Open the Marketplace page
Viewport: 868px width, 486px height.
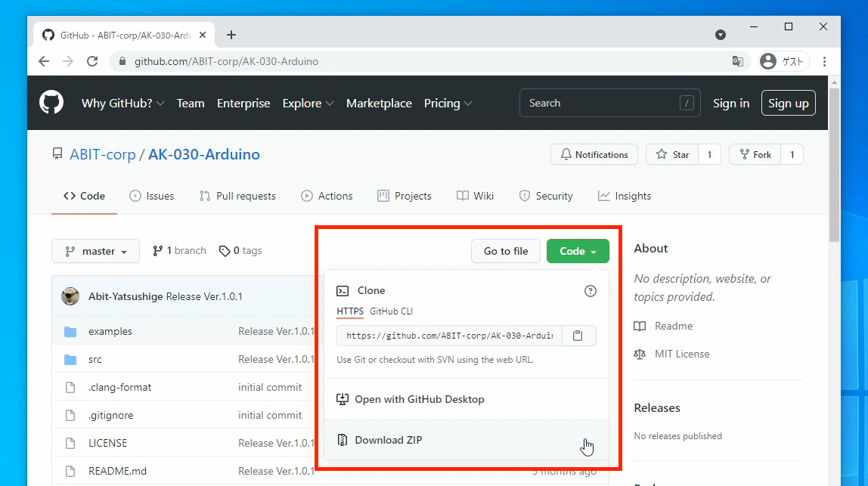tap(380, 104)
